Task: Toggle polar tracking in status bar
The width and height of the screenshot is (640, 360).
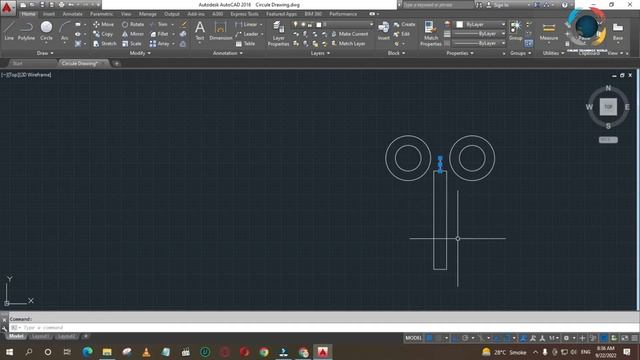Action: tap(465, 338)
